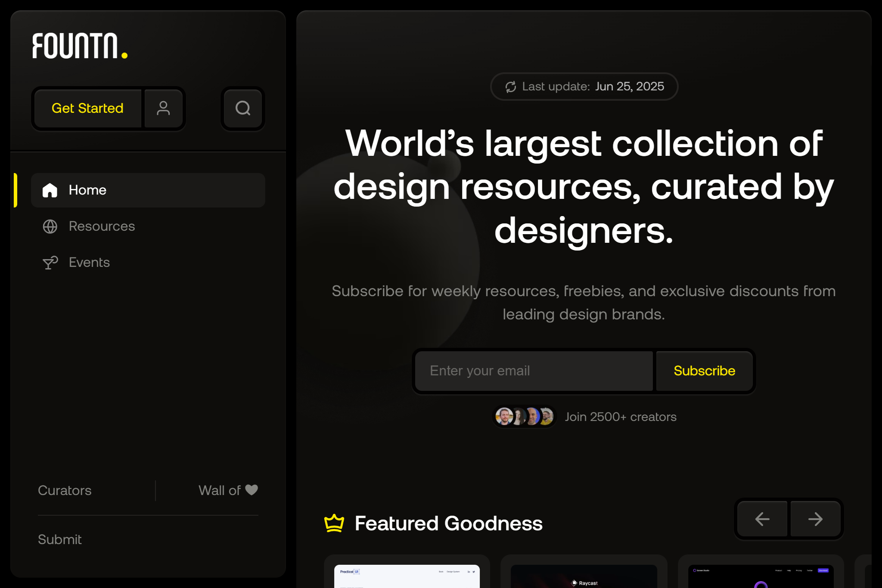The width and height of the screenshot is (882, 588).
Task: Click the Home house icon
Action: click(50, 190)
